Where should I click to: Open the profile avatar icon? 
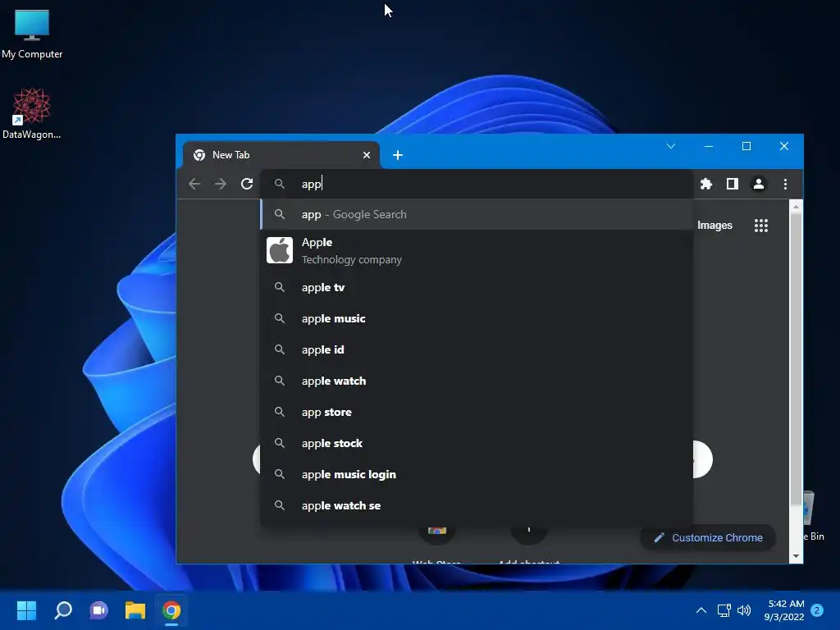[x=759, y=184]
